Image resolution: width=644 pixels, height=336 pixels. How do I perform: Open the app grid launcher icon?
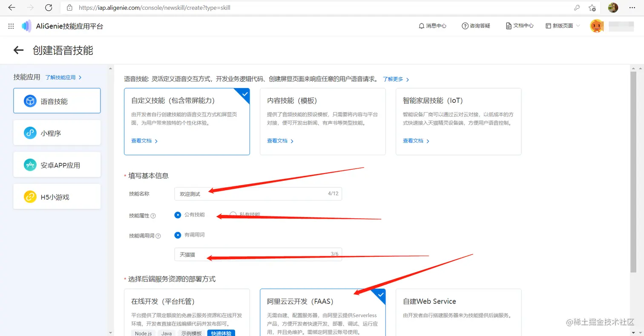11,26
